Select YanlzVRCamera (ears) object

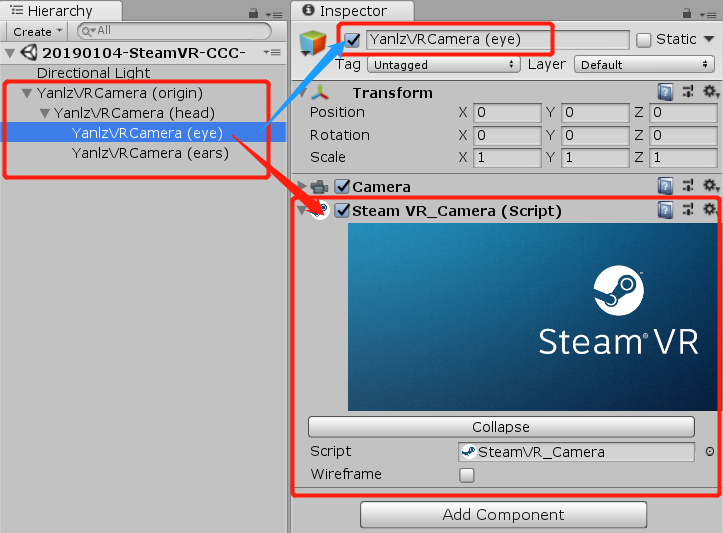tap(150, 153)
